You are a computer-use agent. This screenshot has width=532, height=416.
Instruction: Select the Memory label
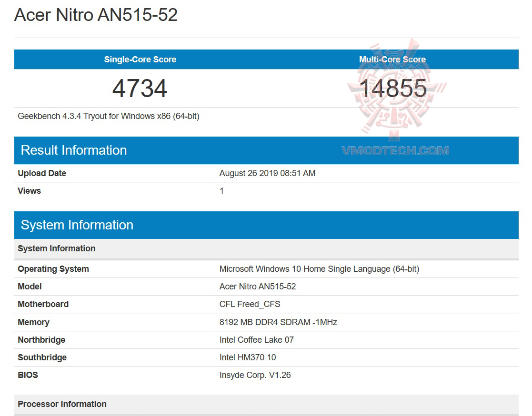click(34, 322)
